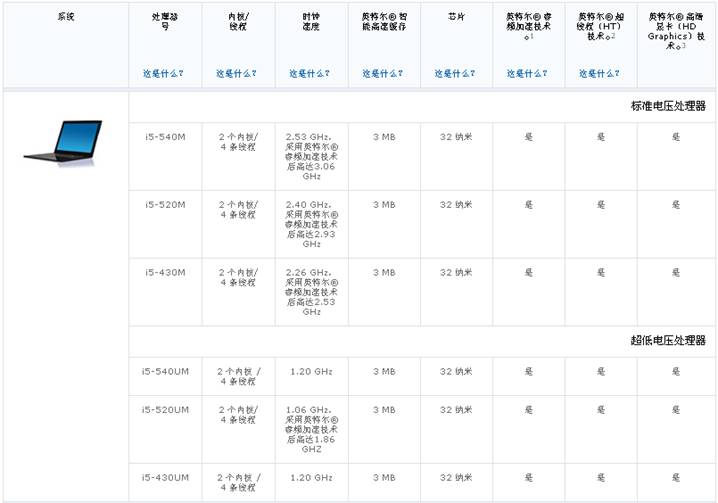Open '这是什么?' link under 睿频加速技术

coord(527,73)
